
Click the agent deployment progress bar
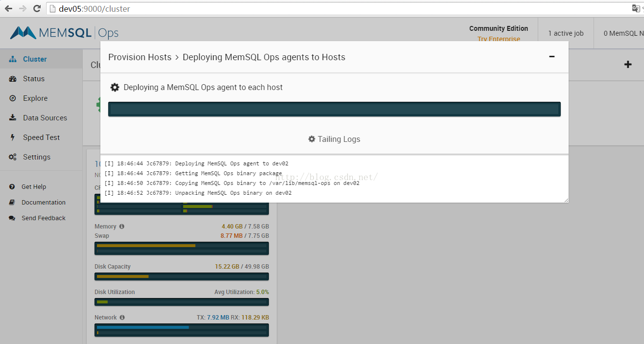(x=334, y=109)
